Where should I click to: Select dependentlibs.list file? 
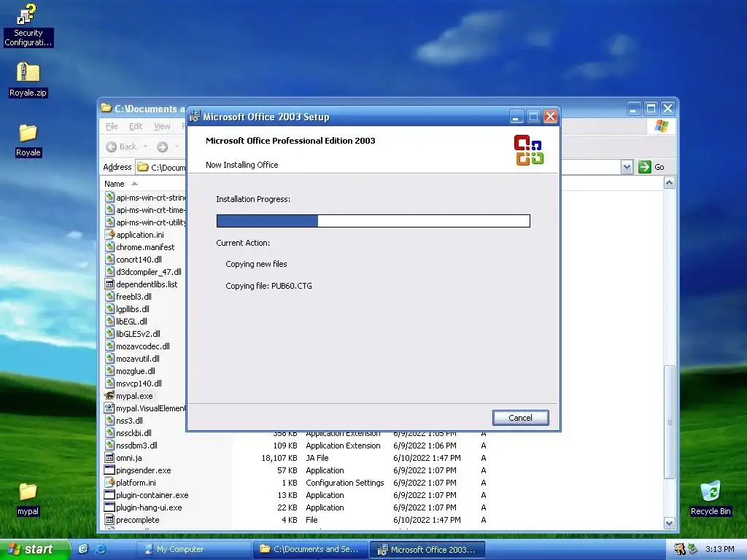(x=141, y=284)
